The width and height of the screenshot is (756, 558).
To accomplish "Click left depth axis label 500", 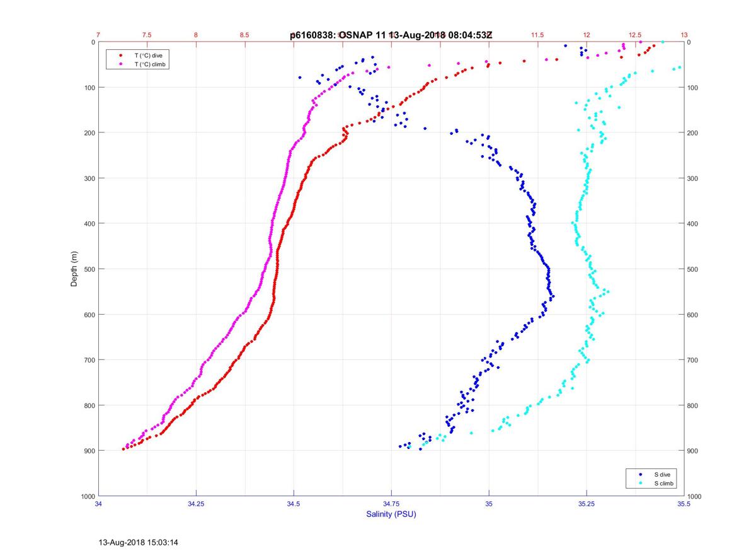I will (x=89, y=269).
